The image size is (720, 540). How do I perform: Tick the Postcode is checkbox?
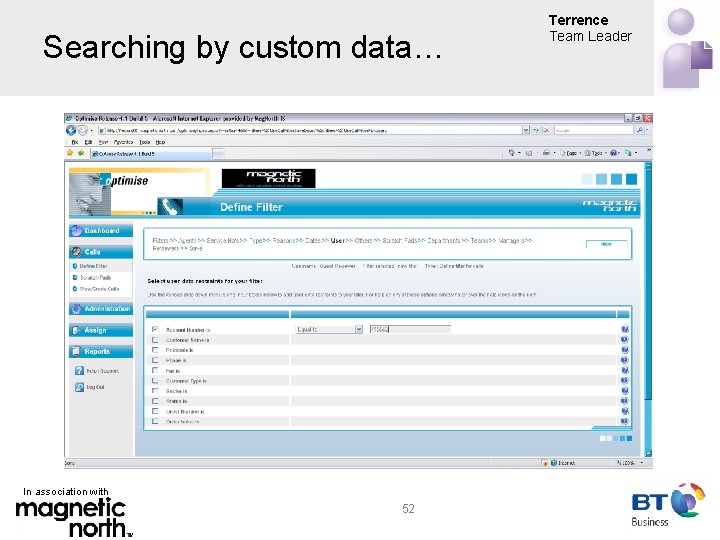coord(155,350)
